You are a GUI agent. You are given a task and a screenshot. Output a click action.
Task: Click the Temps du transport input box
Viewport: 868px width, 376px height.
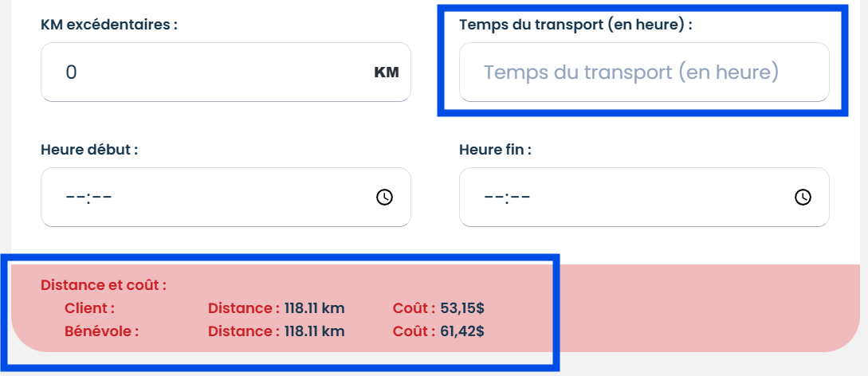point(644,72)
